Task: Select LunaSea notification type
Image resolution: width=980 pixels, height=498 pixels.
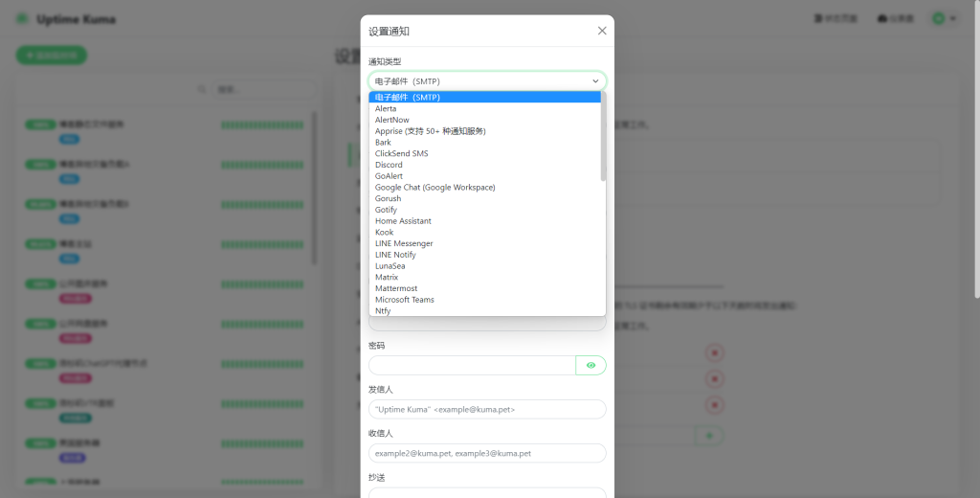Action: click(484, 266)
